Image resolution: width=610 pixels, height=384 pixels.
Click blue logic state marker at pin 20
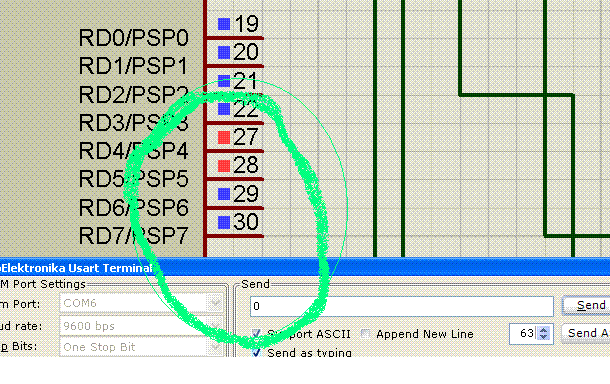coord(224,53)
